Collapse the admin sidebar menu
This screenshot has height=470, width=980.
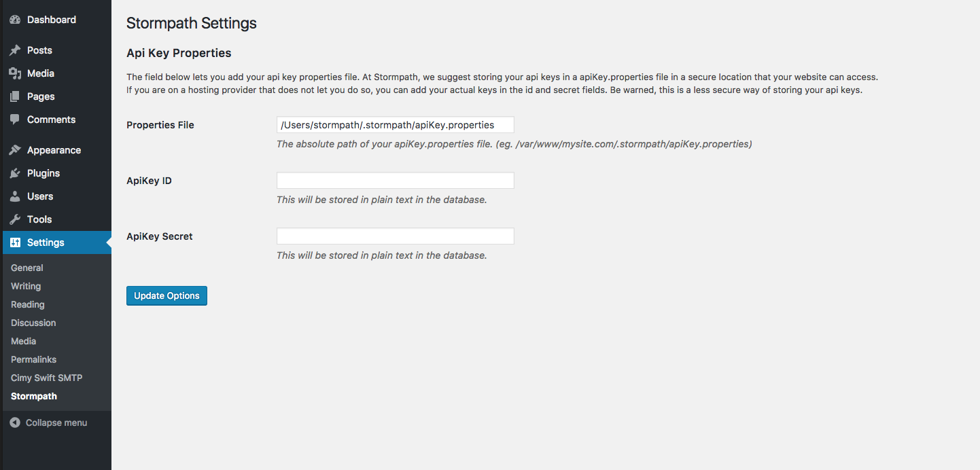pos(49,422)
